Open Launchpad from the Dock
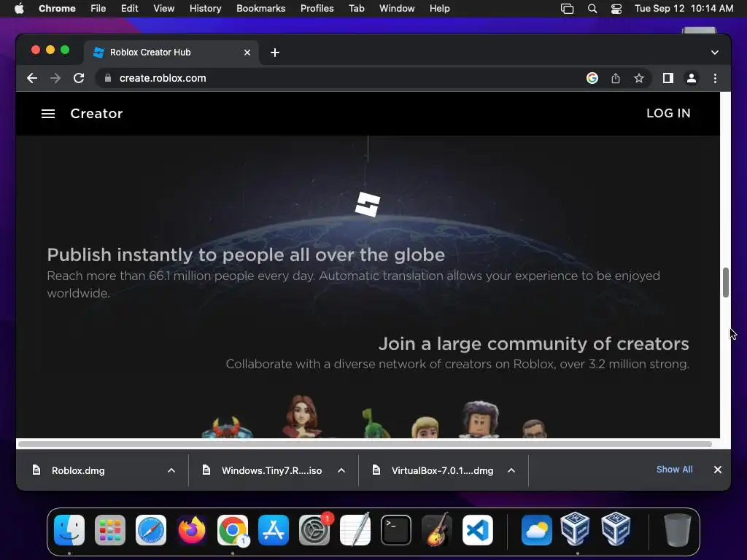747x560 pixels. (110, 530)
